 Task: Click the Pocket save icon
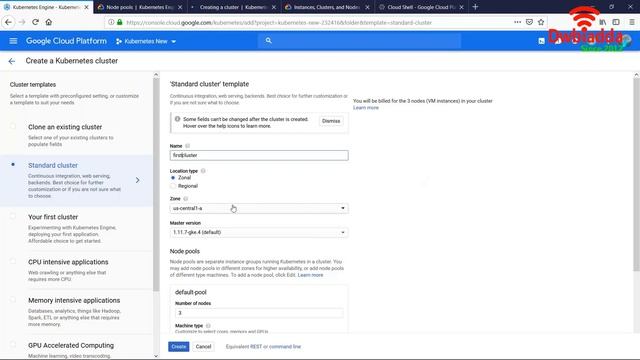point(529,22)
